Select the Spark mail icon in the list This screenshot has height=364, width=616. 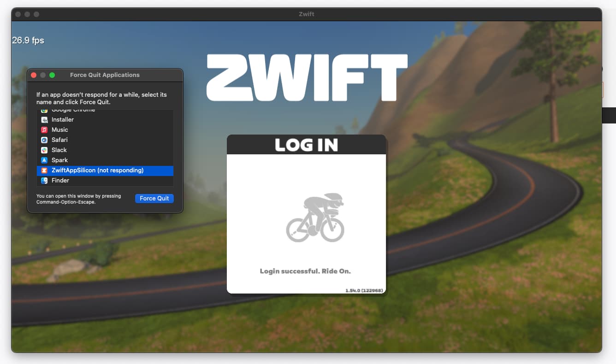[x=44, y=160]
